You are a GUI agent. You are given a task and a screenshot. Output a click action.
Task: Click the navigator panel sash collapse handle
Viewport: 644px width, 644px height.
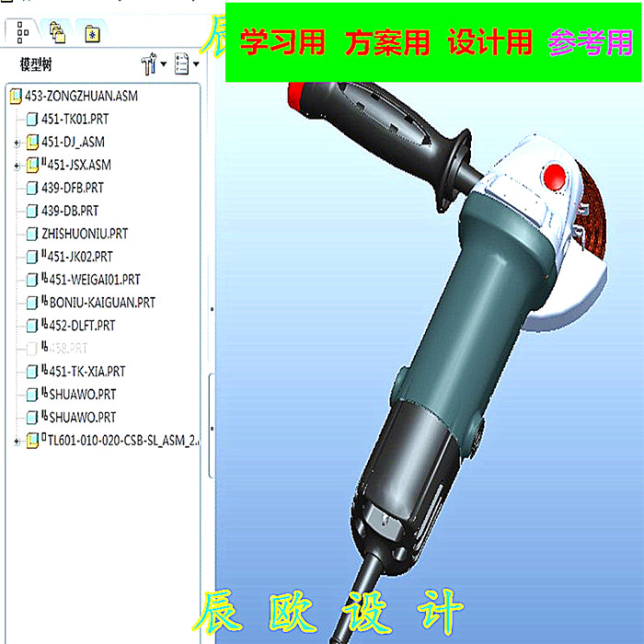pos(212,426)
